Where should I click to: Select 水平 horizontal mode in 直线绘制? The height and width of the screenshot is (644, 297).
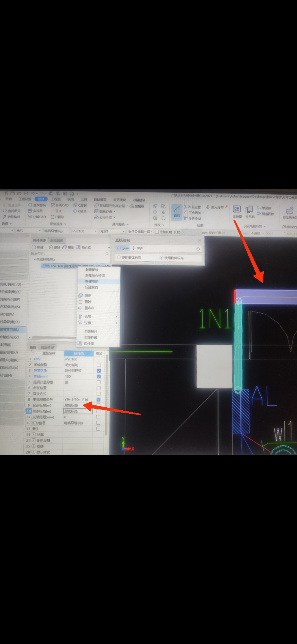tap(123, 248)
